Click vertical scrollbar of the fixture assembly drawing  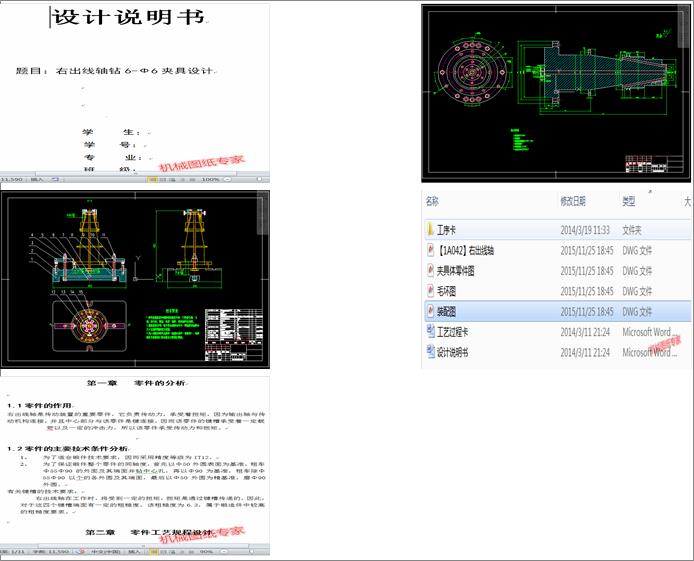click(x=263, y=213)
